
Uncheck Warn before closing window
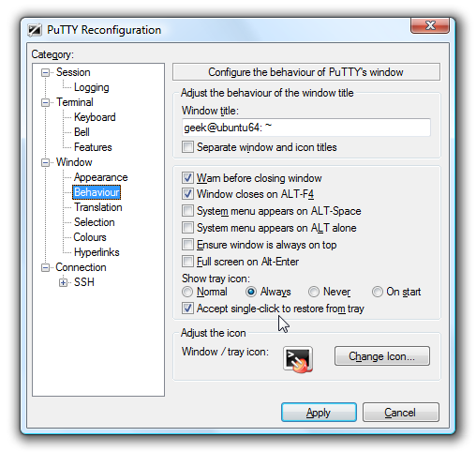[x=187, y=178]
